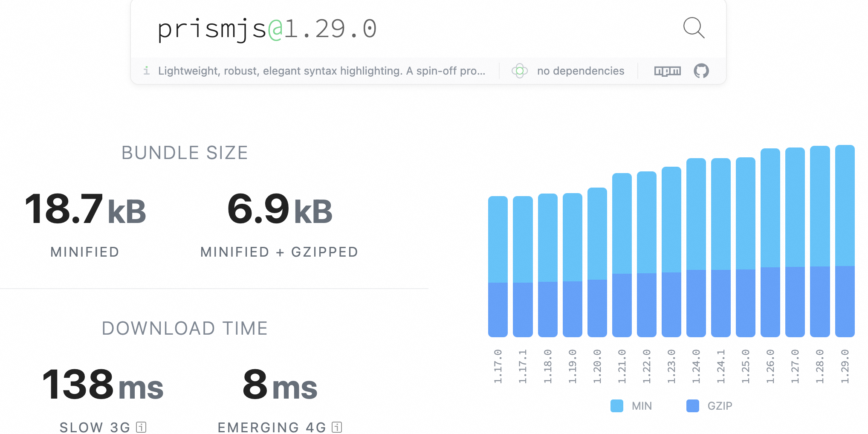This screenshot has width=868, height=434.
Task: Click the package description text
Action: click(322, 71)
